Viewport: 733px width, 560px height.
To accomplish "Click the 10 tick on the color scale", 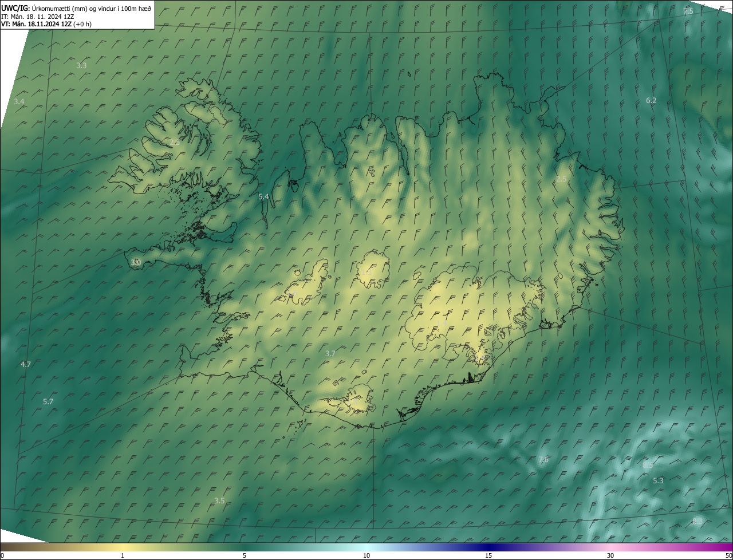I will click(366, 555).
